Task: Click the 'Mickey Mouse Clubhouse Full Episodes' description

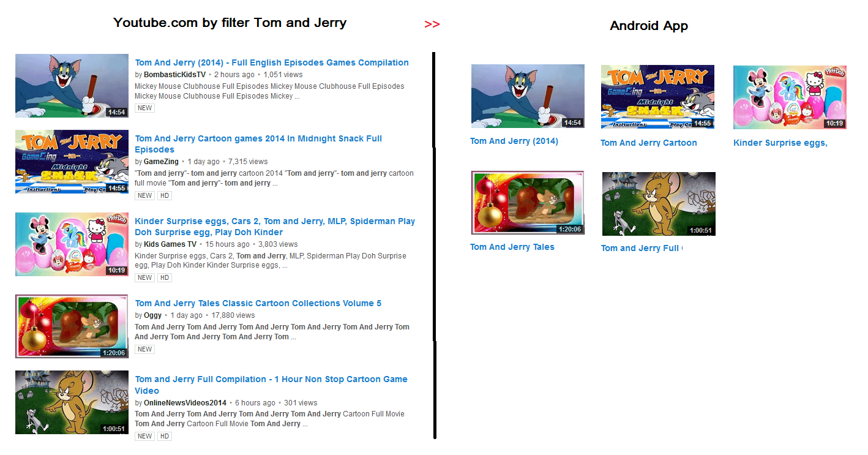Action: (269, 91)
